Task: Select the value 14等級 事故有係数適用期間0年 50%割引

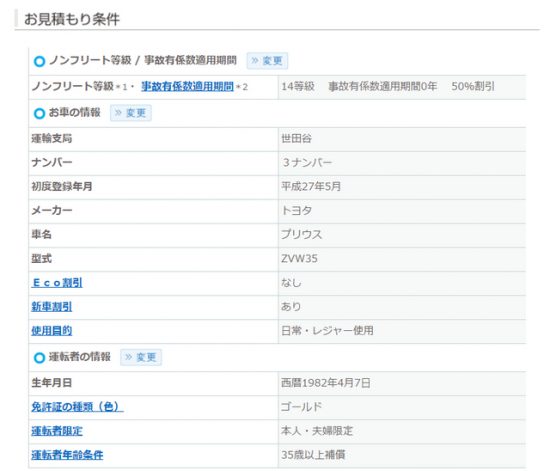Action: click(x=388, y=86)
